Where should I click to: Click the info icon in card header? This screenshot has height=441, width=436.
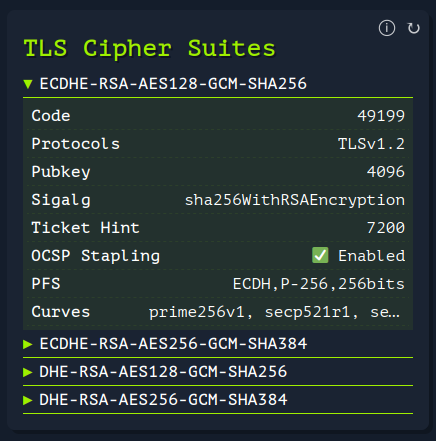pos(387,28)
